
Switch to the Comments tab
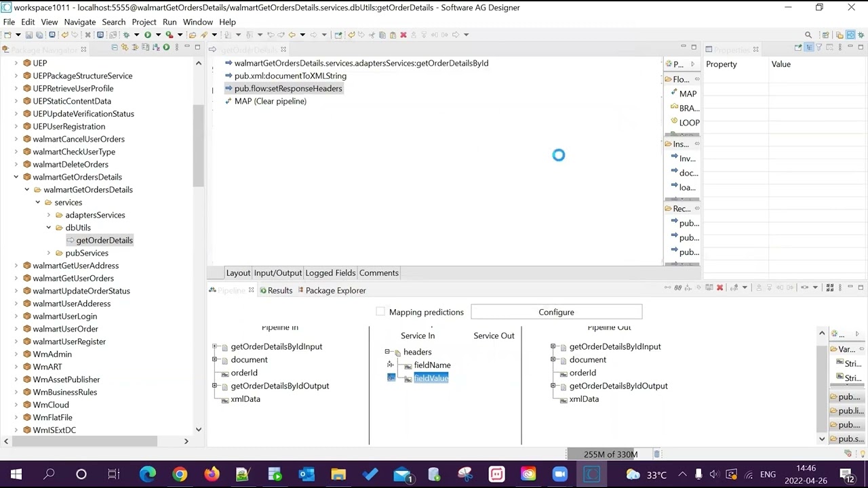pyautogui.click(x=378, y=272)
